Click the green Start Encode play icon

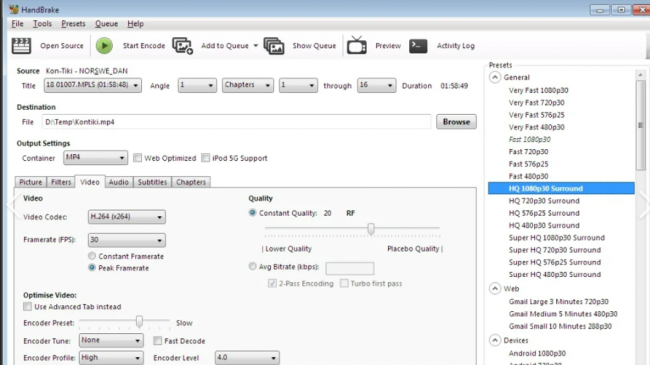coord(104,46)
